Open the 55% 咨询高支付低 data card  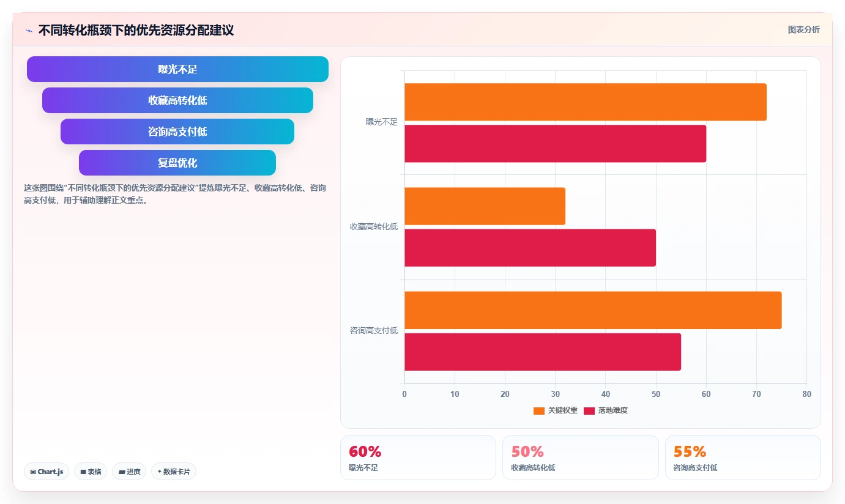pyautogui.click(x=743, y=458)
